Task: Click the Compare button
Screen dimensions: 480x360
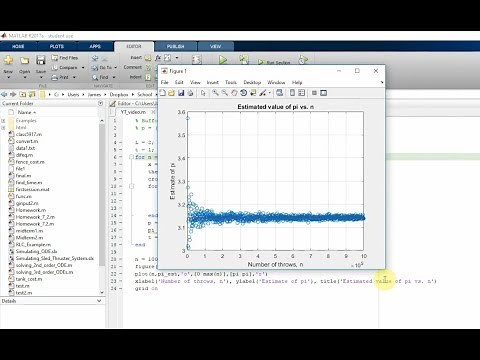Action: pos(65,68)
